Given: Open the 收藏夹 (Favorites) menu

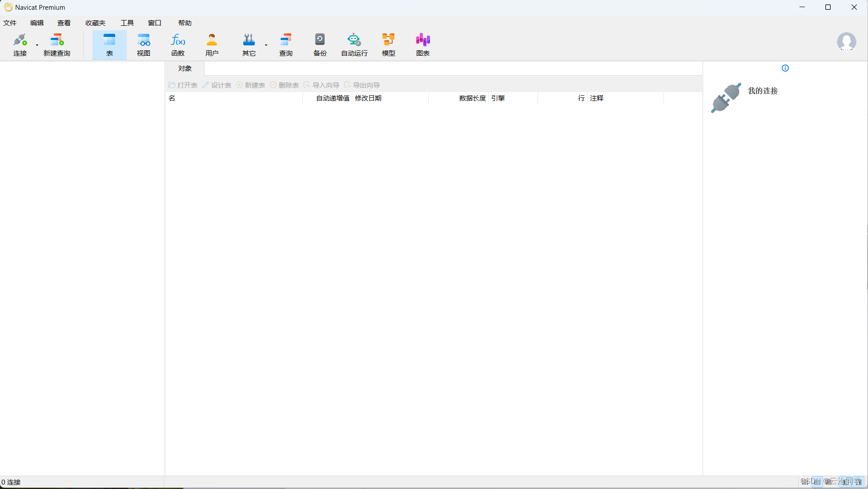Looking at the screenshot, I should [95, 23].
